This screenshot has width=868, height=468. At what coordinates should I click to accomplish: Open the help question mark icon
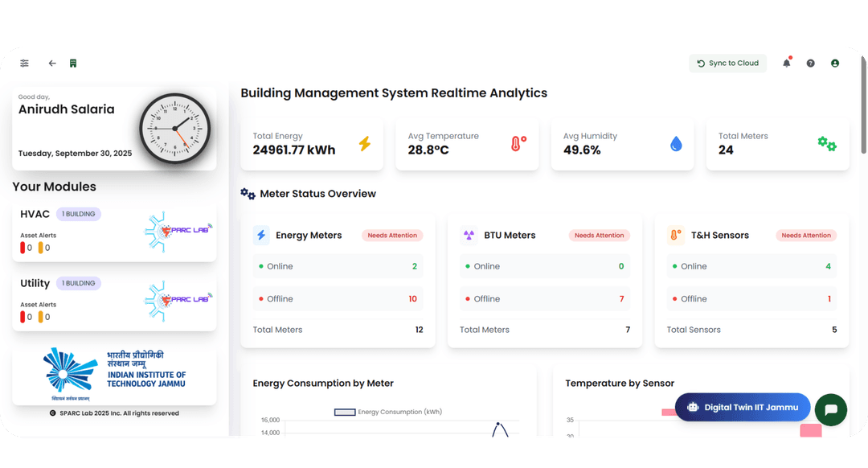point(810,64)
